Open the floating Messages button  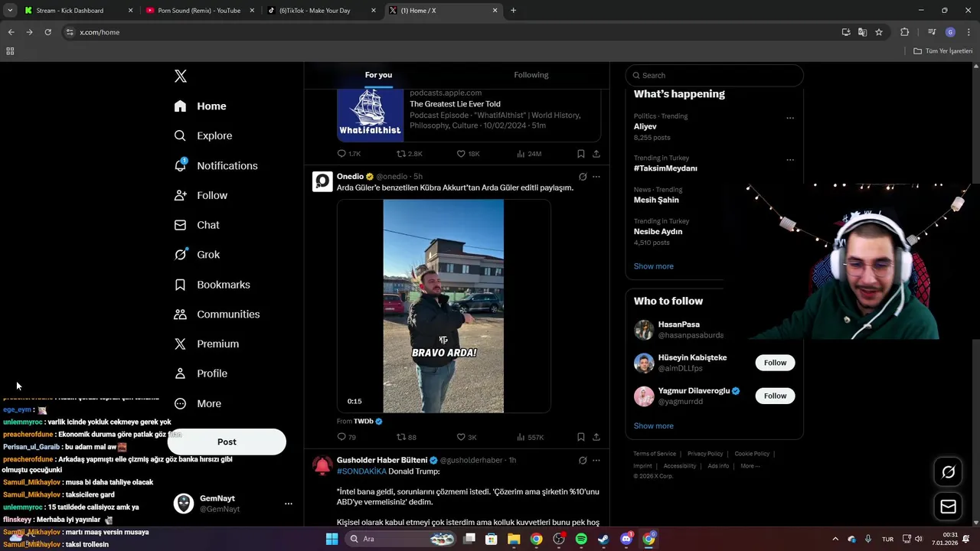point(948,507)
